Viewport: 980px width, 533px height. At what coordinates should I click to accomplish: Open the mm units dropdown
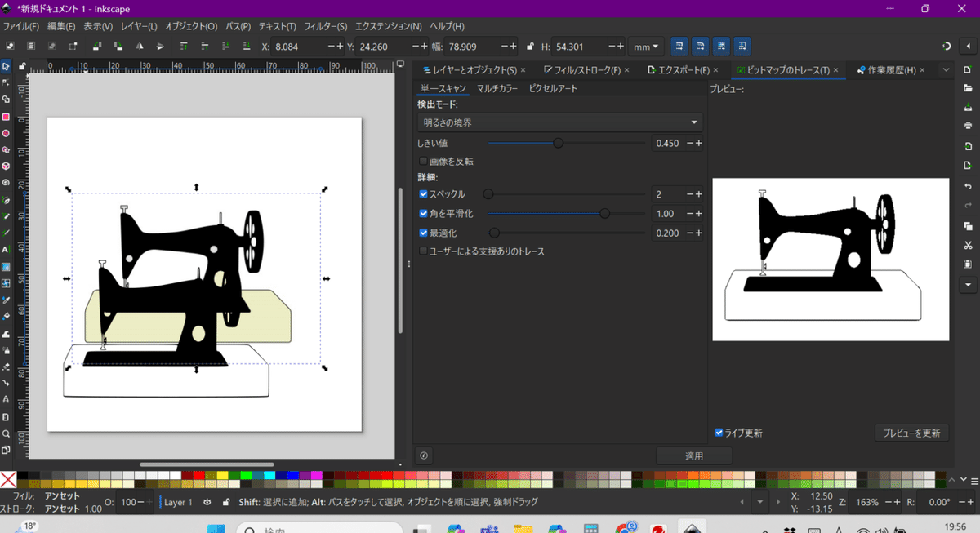point(645,47)
